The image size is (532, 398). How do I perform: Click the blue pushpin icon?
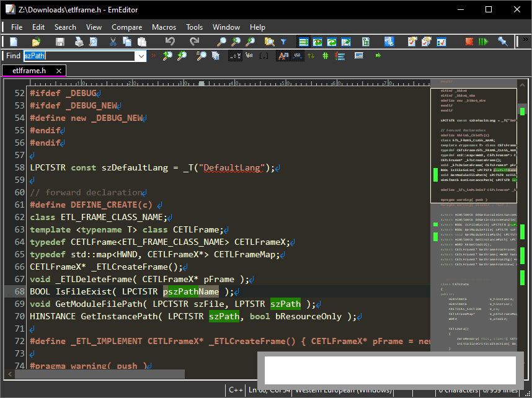502,42
